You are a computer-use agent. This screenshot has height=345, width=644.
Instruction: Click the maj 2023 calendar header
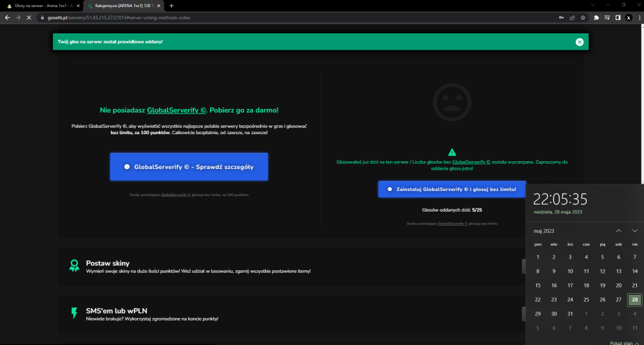(544, 231)
